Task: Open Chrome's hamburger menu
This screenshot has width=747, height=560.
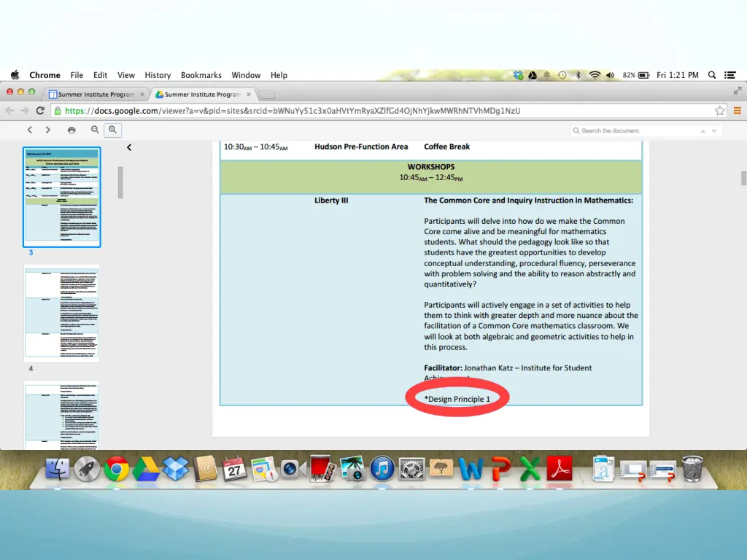Action: point(737,111)
